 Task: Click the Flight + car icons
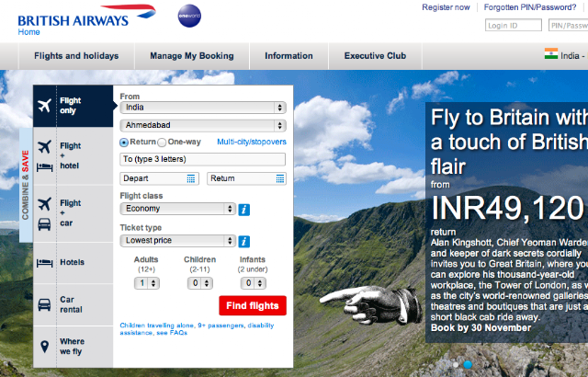pos(45,214)
